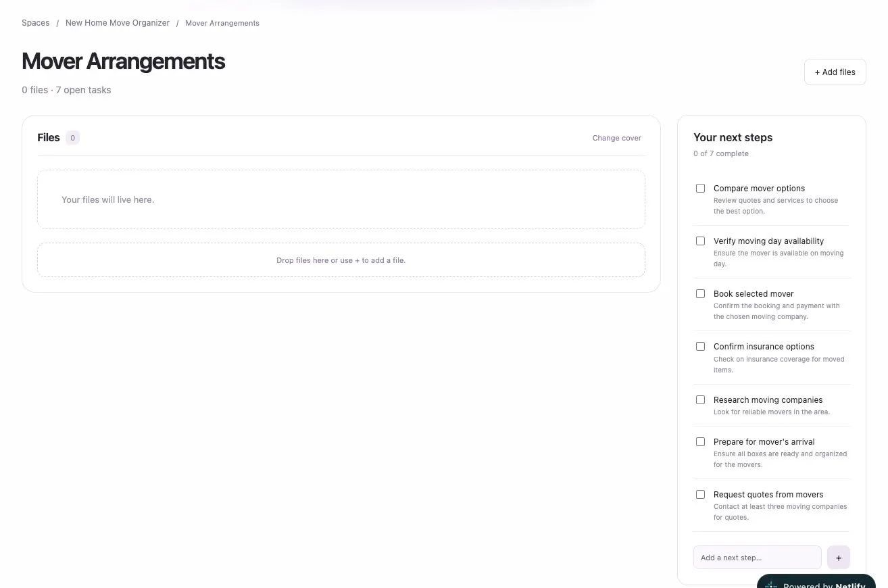This screenshot has width=888, height=588.
Task: Focus the Add a next step field
Action: pyautogui.click(x=757, y=558)
